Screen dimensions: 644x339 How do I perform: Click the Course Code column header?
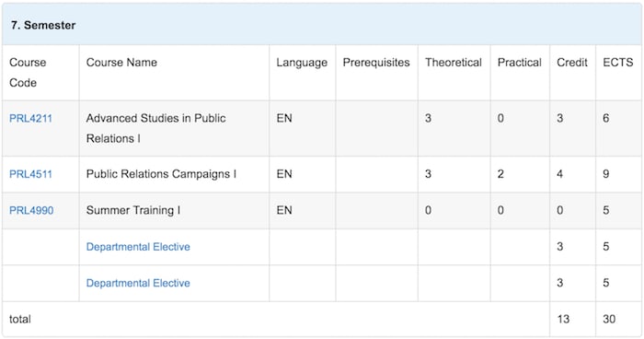pyautogui.click(x=28, y=73)
